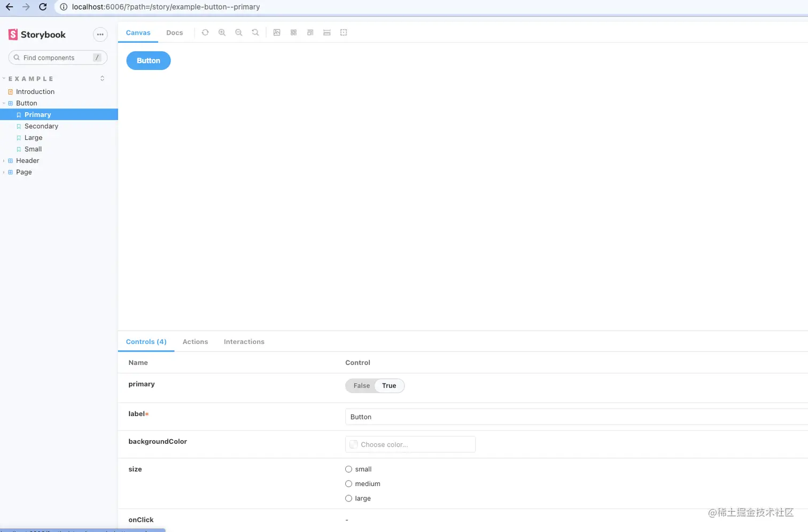Zoom out on the canvas
Image resolution: width=808 pixels, height=532 pixels.
(239, 32)
